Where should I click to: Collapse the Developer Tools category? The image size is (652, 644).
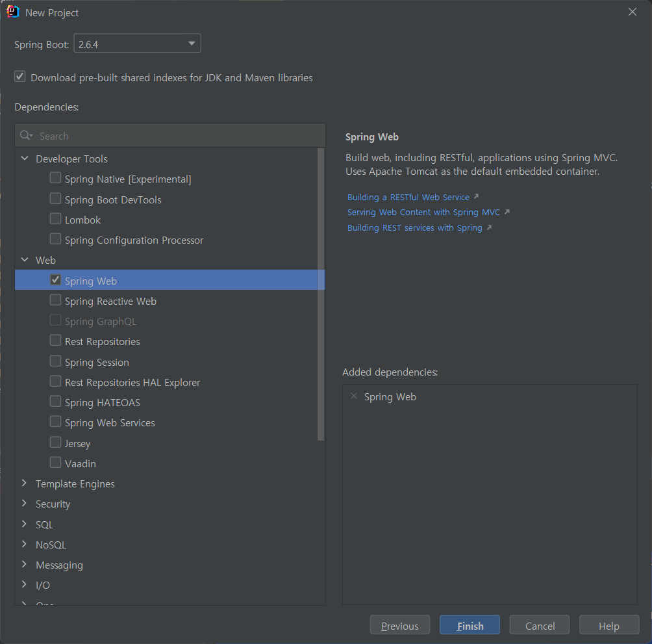coord(25,158)
